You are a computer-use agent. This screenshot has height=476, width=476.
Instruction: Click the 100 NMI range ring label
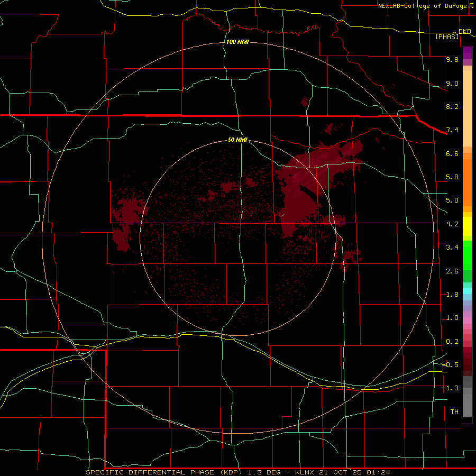coord(237,42)
